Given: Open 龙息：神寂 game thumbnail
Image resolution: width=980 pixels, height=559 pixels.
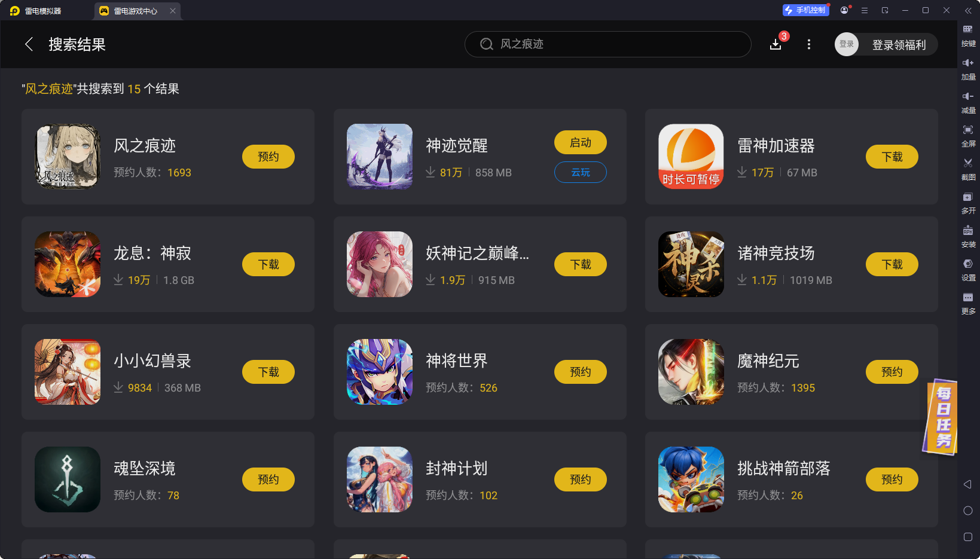Looking at the screenshot, I should (x=68, y=264).
